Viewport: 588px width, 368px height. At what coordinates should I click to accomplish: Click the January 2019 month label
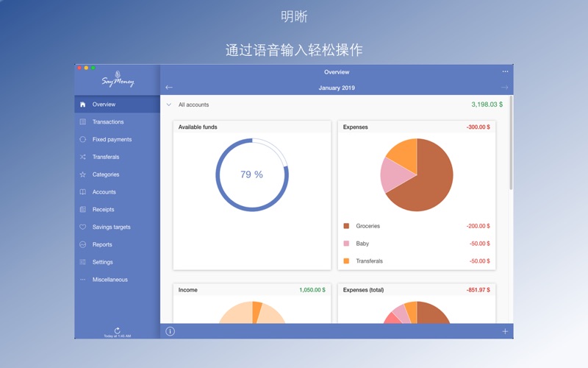(337, 88)
